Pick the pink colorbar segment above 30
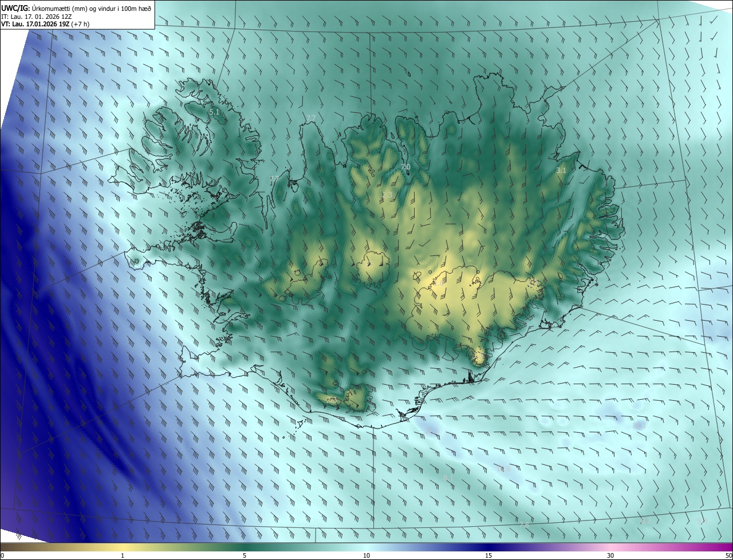The height and width of the screenshot is (560, 733). tap(610, 547)
